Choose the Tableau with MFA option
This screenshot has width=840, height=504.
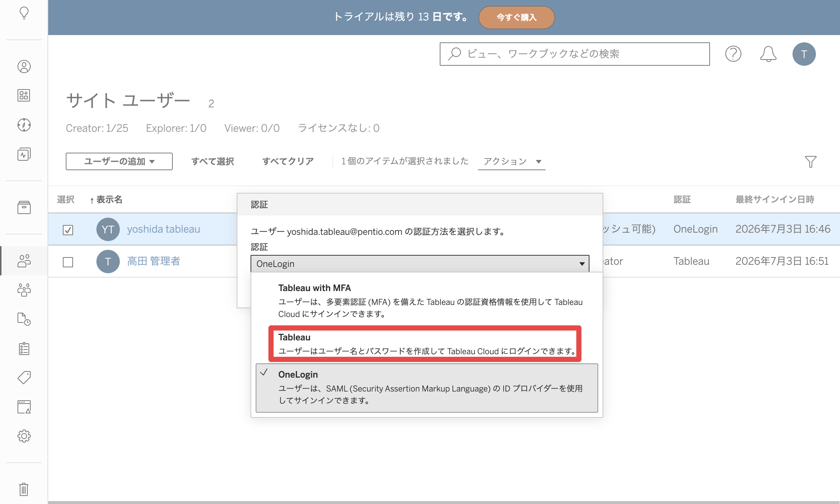coord(427,300)
